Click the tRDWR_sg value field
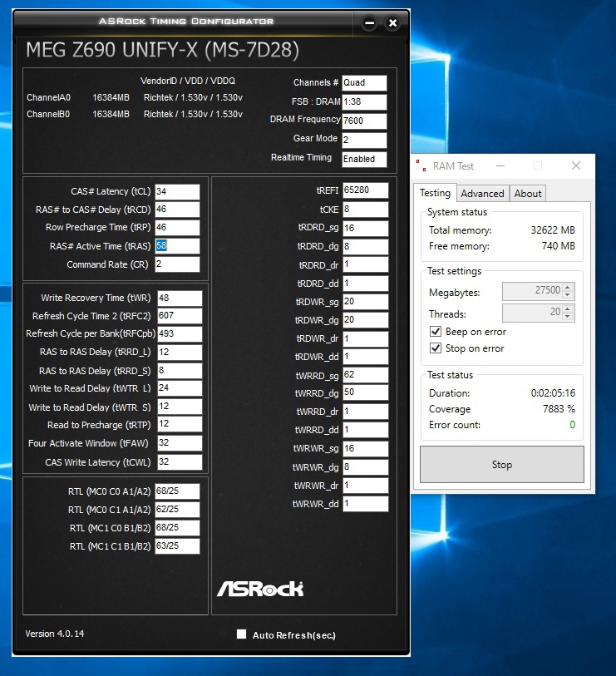Image resolution: width=616 pixels, height=676 pixels. [366, 301]
